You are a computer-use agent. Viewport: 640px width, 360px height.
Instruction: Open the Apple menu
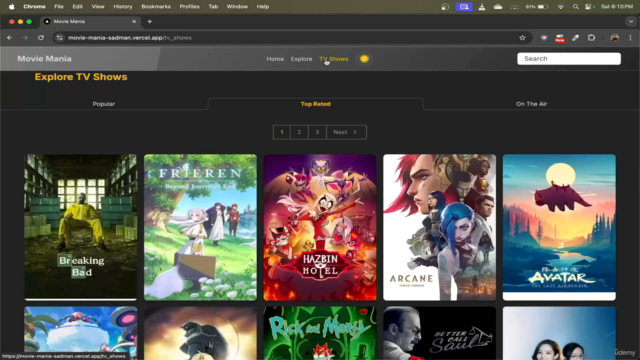(11, 7)
